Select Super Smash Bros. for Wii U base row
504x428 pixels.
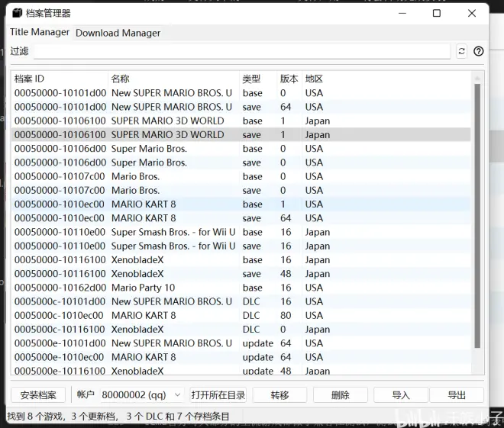pyautogui.click(x=241, y=232)
